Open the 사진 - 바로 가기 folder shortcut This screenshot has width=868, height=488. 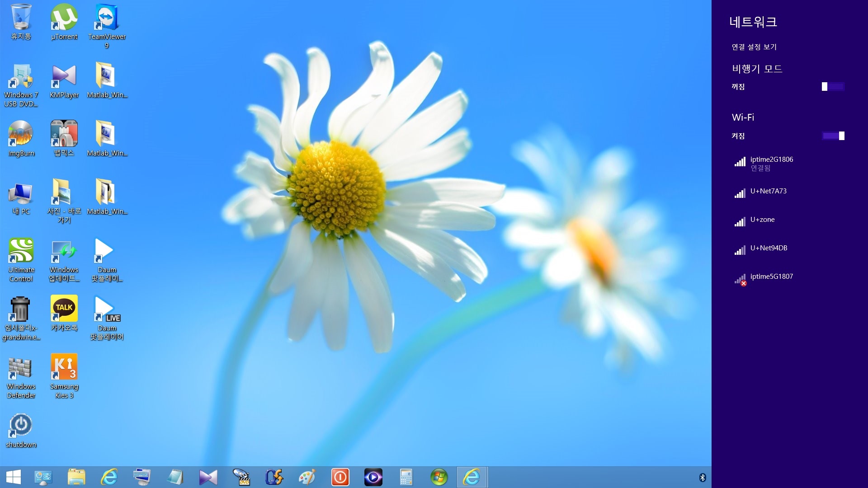pos(64,201)
